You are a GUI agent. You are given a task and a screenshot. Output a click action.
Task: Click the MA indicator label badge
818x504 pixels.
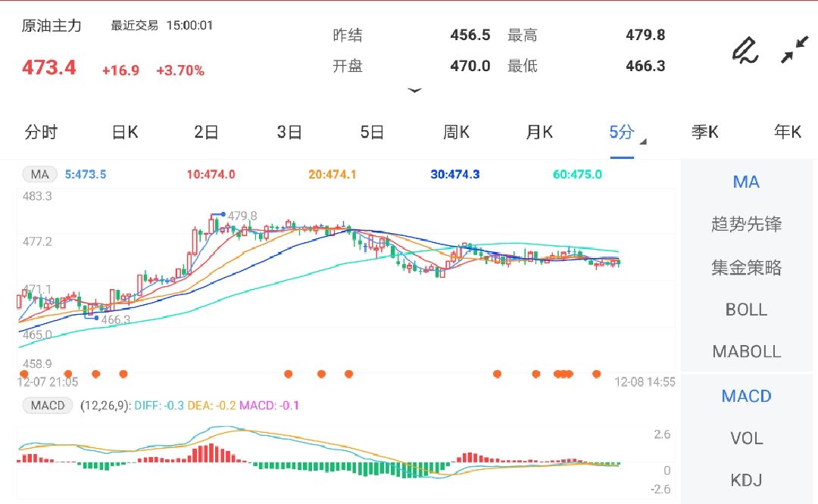[39, 174]
